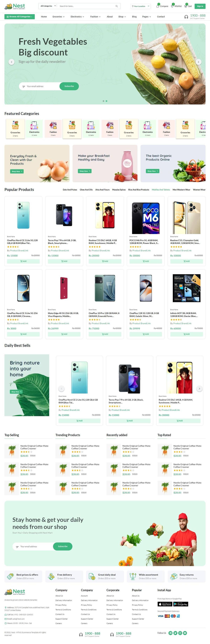Go to next hero banner slide
The width and height of the screenshot is (210, 644).
(198, 62)
